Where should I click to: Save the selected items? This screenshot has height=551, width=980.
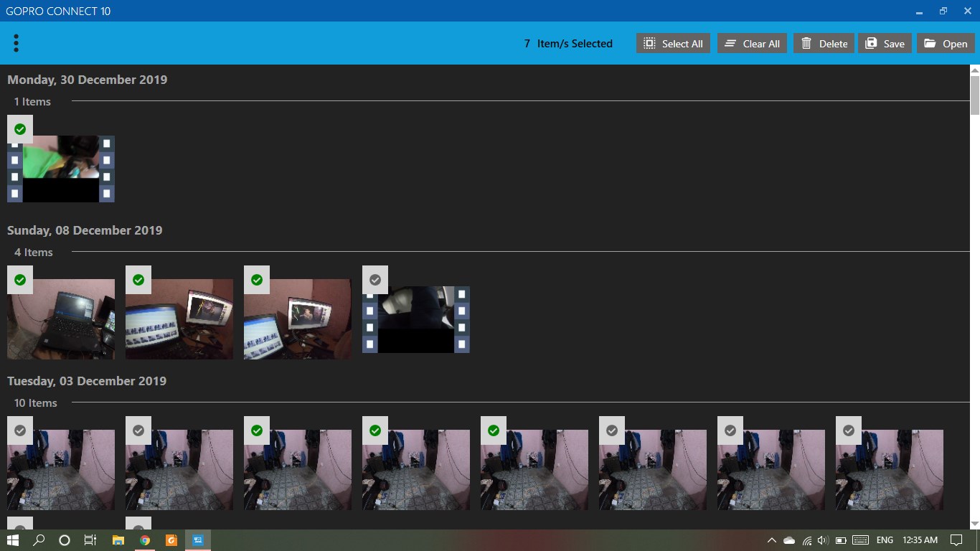click(x=885, y=43)
